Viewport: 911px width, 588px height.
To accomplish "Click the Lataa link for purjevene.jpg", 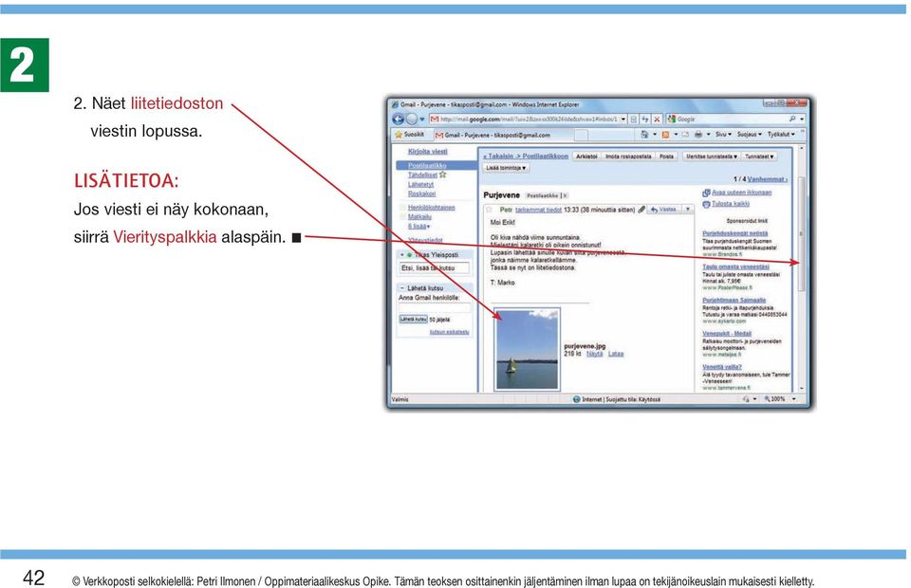I will [x=616, y=354].
